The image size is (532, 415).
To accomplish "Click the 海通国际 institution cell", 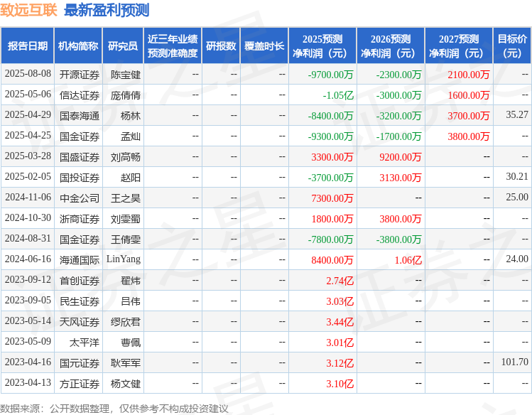I will coord(80,260).
